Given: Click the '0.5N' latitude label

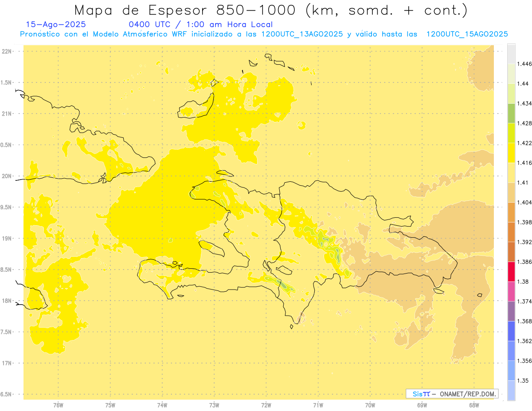Looking at the screenshot, I should pos(7,145).
